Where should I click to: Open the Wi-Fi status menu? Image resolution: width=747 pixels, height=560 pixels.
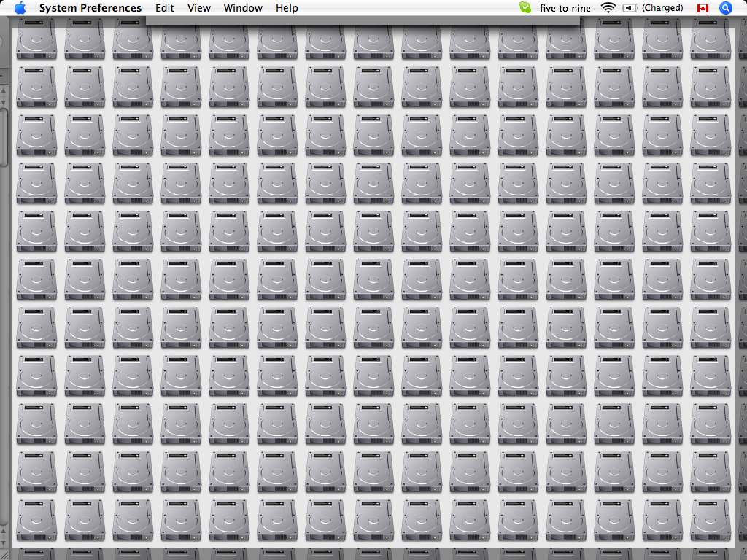tap(608, 7)
